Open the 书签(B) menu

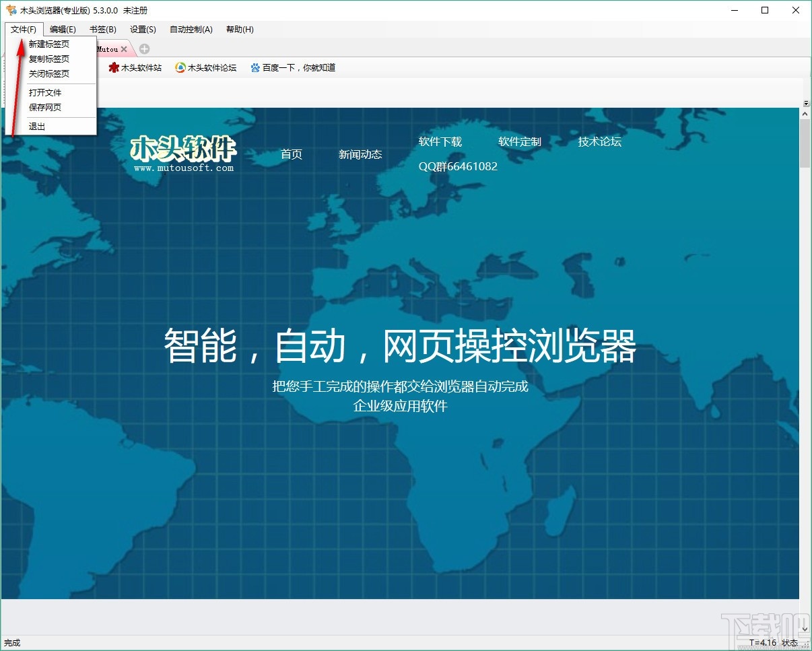click(102, 30)
